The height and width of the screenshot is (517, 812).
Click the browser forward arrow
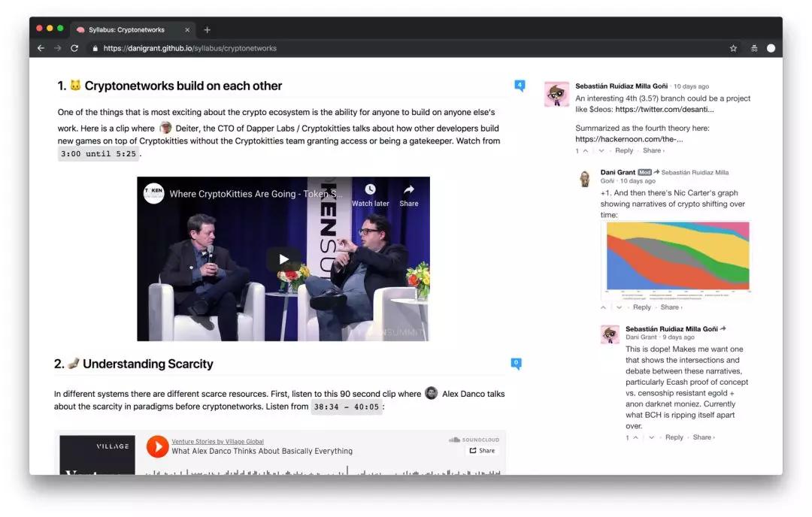click(57, 48)
